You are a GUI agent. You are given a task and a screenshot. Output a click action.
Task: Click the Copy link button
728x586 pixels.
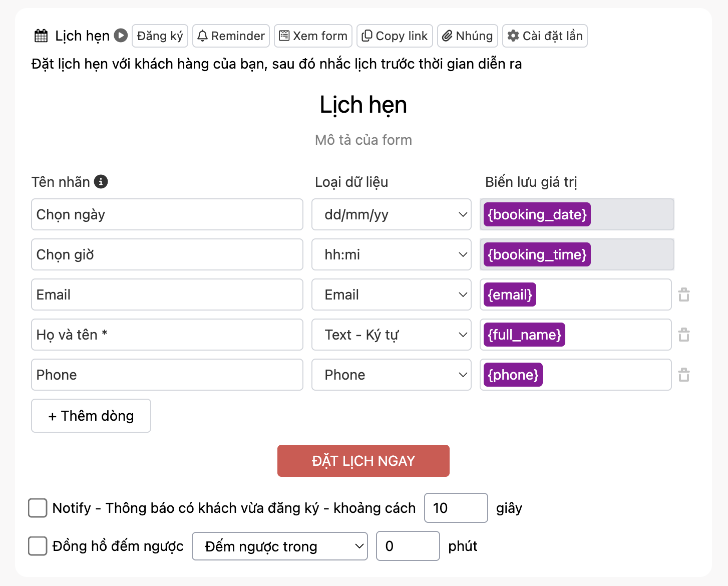coord(395,36)
